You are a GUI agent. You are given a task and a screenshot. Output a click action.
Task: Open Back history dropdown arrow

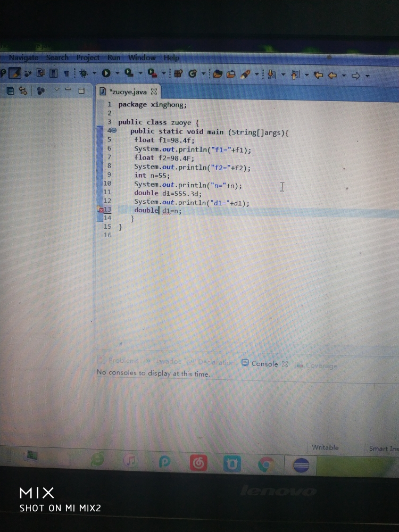click(344, 76)
